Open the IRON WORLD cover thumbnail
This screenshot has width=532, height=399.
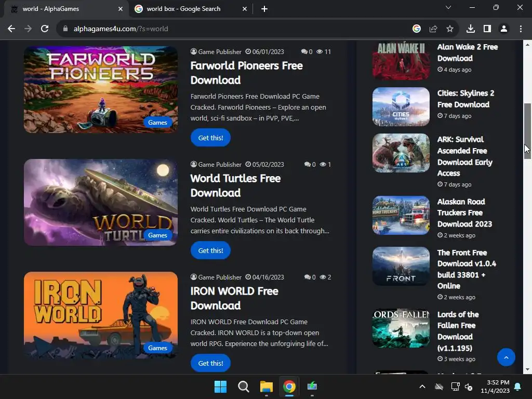(x=100, y=315)
